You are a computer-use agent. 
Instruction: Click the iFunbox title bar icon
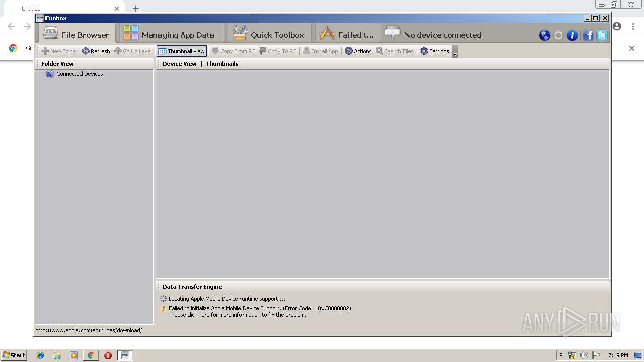point(39,18)
